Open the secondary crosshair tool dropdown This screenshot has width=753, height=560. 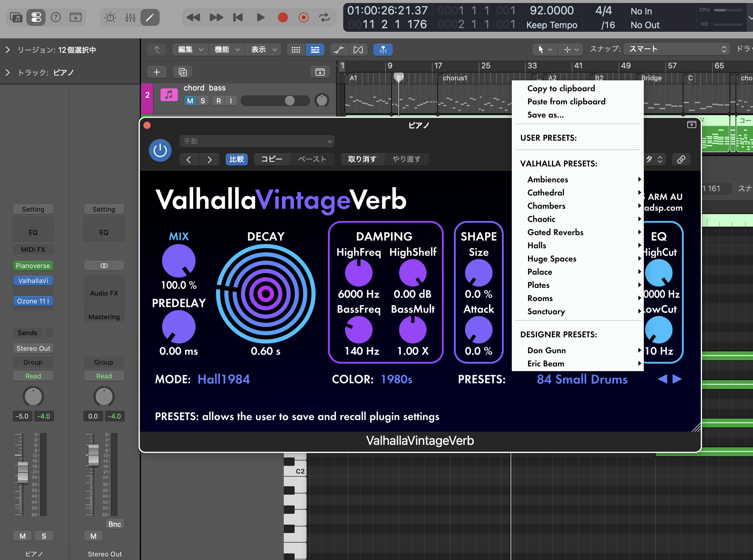point(571,50)
